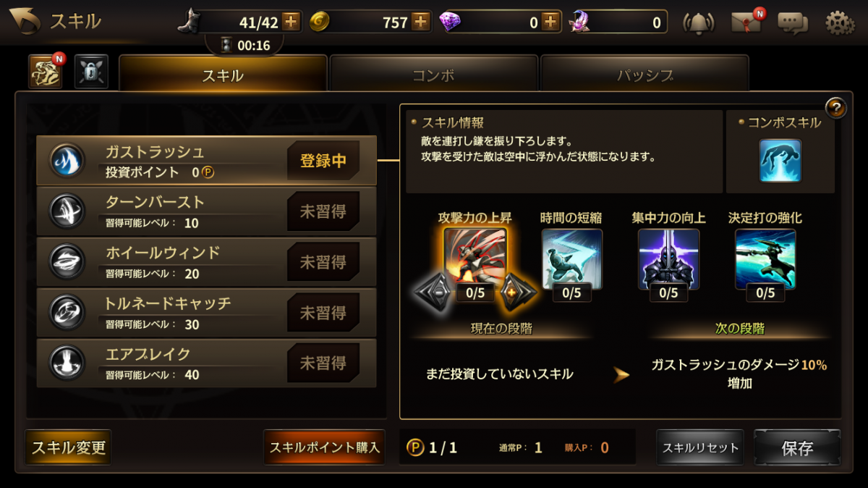Select the 集中力の向上 upgrade icon

[668, 258]
